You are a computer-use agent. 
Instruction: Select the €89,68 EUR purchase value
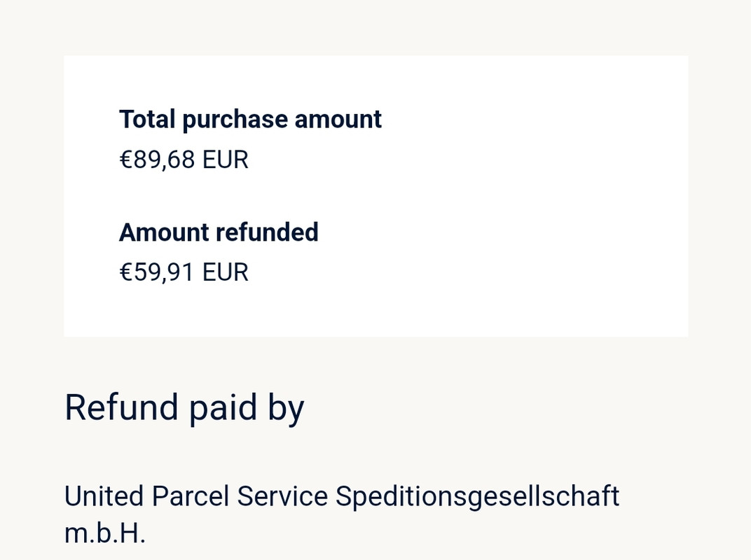click(x=184, y=160)
